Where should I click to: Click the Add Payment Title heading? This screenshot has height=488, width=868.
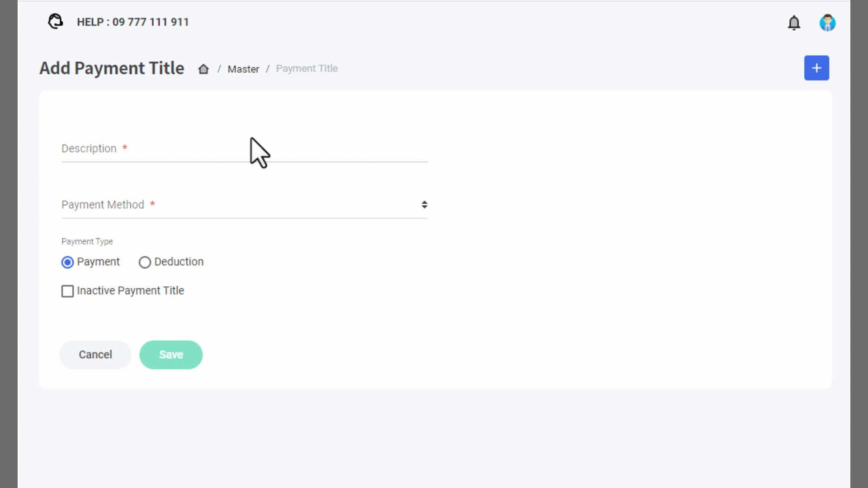[112, 68]
